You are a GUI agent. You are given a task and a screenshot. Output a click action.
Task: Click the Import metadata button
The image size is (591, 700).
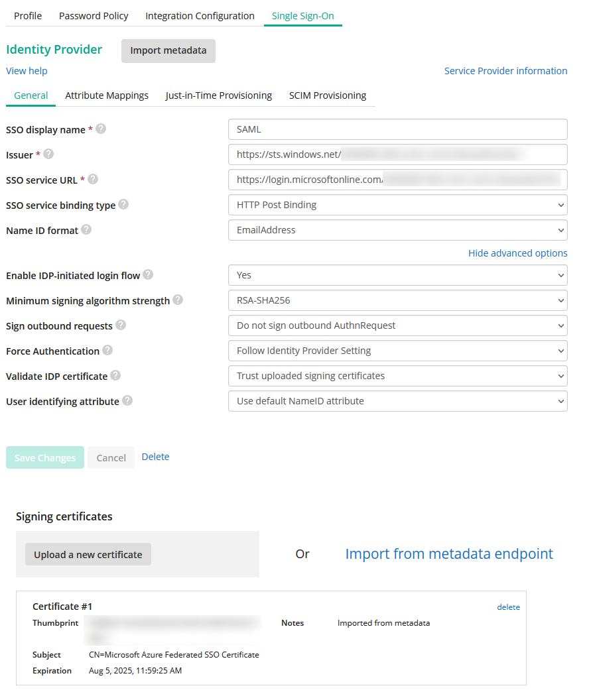pos(168,50)
